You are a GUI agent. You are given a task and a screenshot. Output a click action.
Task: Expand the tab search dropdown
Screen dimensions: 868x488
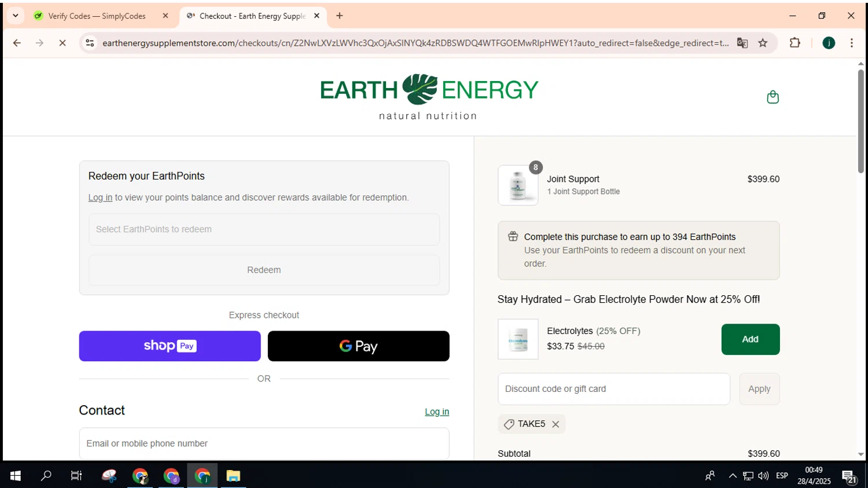(16, 16)
